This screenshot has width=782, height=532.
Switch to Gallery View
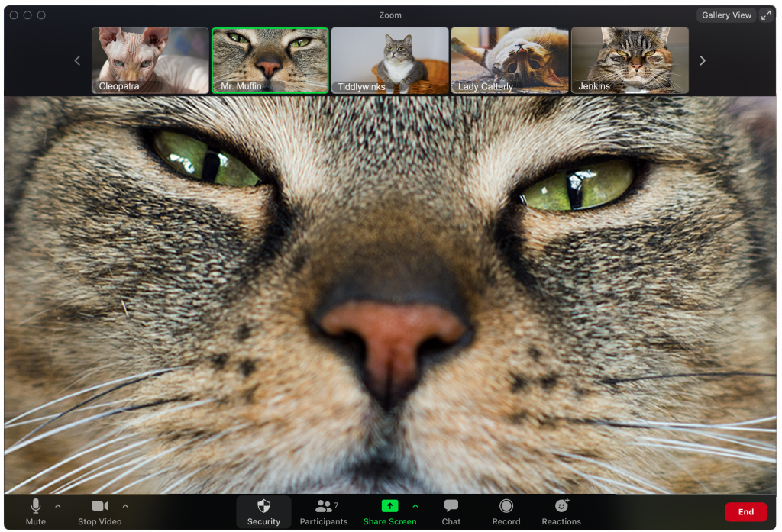coord(726,15)
